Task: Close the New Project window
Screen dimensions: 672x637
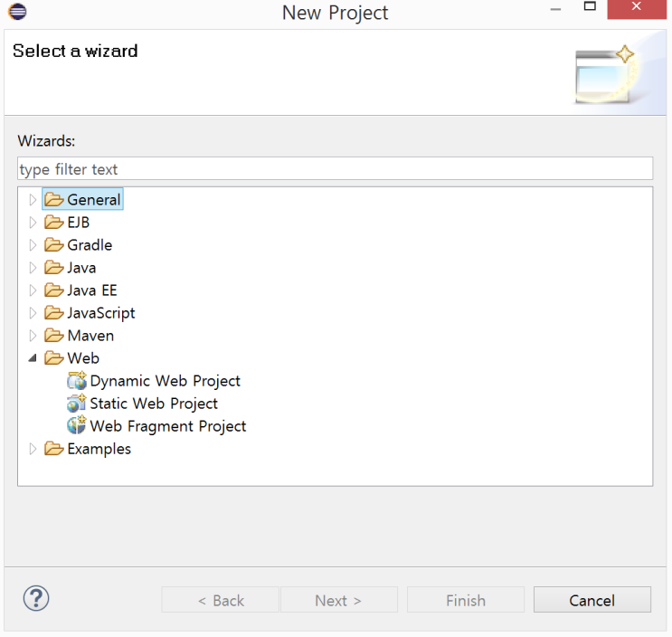Action: 637,8
